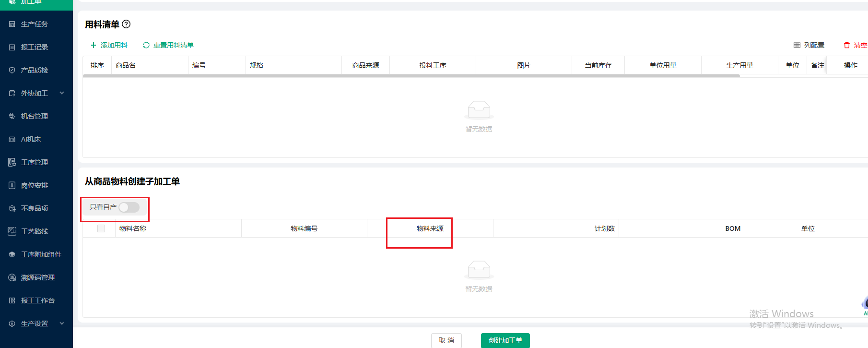Open 产品质检 in the sidebar
This screenshot has height=348, width=868.
pyautogui.click(x=34, y=70)
